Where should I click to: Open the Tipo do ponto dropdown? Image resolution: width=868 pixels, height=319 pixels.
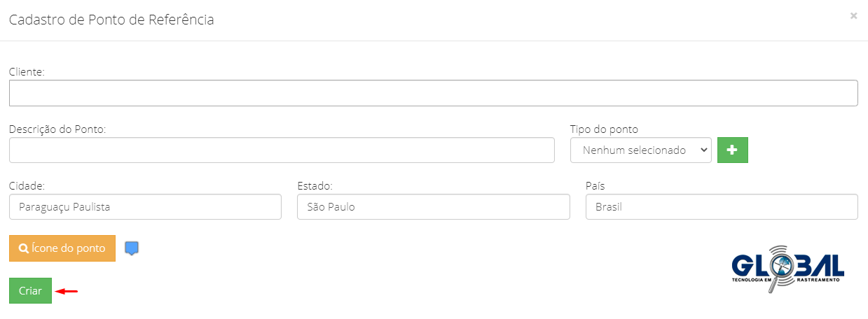[x=641, y=150]
